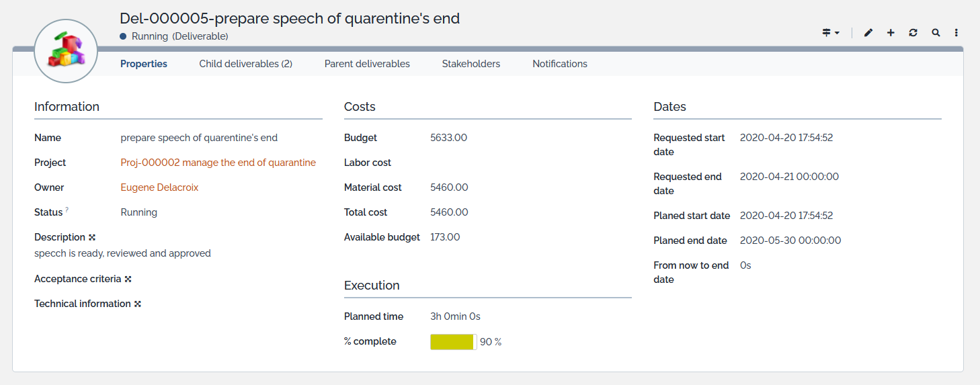Image resolution: width=980 pixels, height=385 pixels.
Task: Expand the Technical information field icon
Action: (x=137, y=304)
